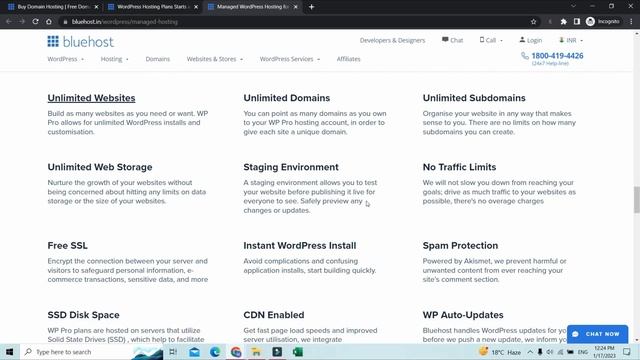640x360 pixels.
Task: Open the Chrome three-dot menu
Action: [631, 22]
